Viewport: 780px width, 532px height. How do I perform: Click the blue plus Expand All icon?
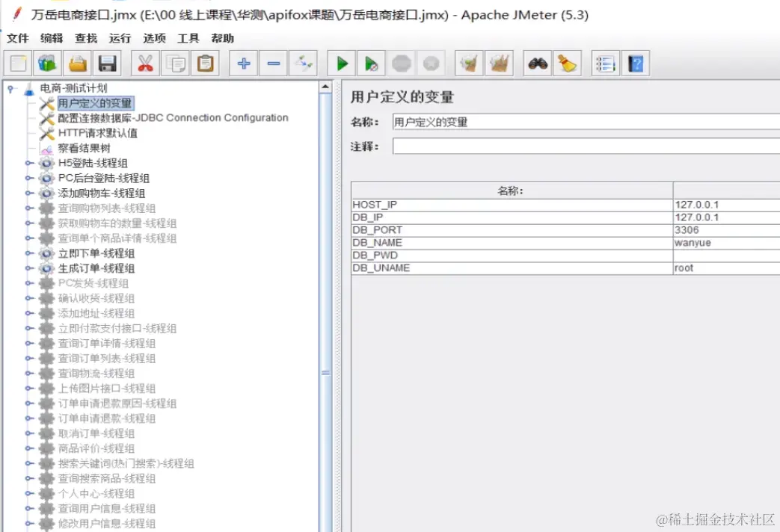coord(243,64)
